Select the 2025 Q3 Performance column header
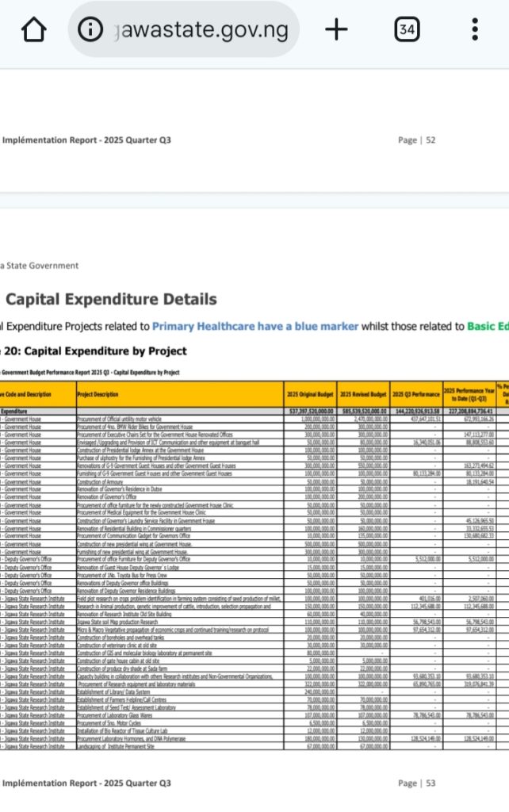 [415, 394]
